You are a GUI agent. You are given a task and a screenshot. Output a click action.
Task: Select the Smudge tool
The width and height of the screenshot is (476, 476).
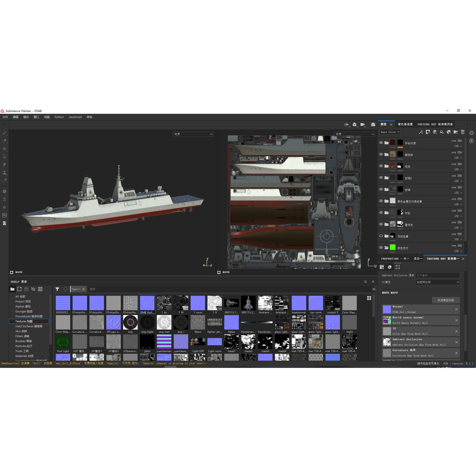click(4, 164)
